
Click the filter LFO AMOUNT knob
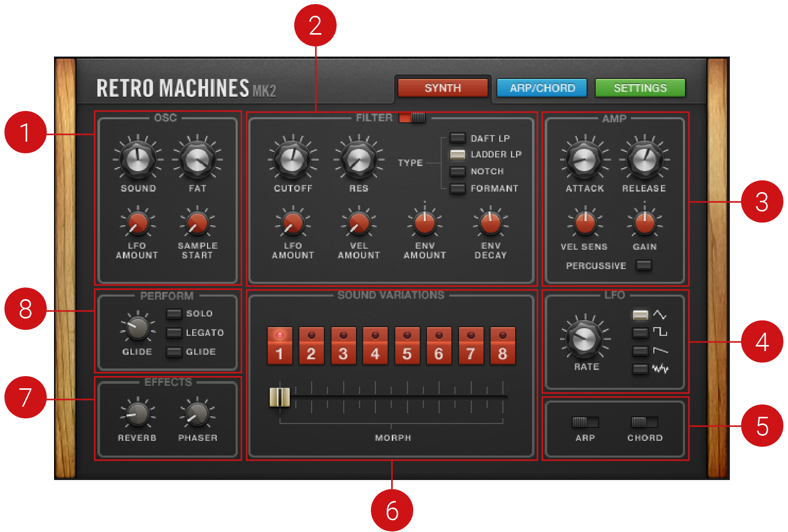(x=293, y=223)
